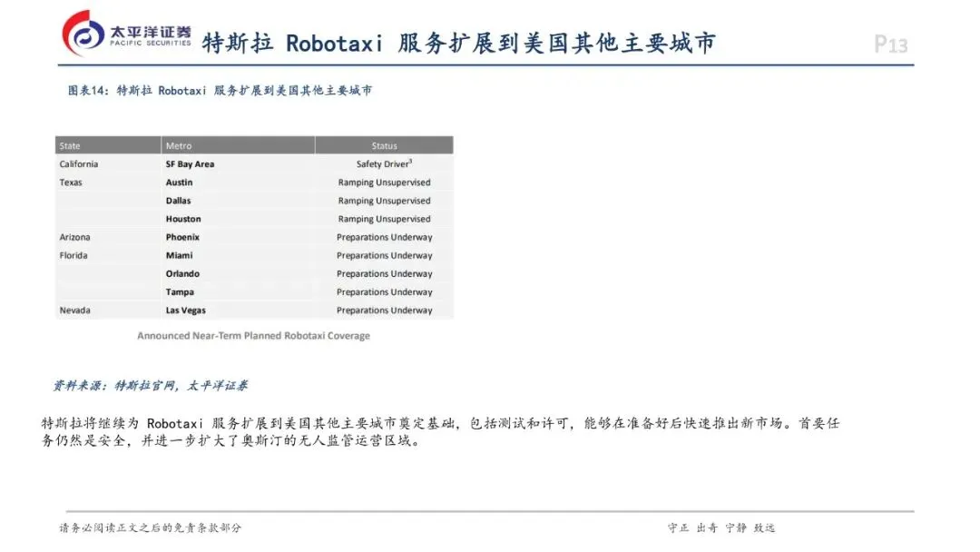This screenshot has height=552, width=980.
Task: Click Ramping Unsupervised in the Dallas row
Action: 385,201
